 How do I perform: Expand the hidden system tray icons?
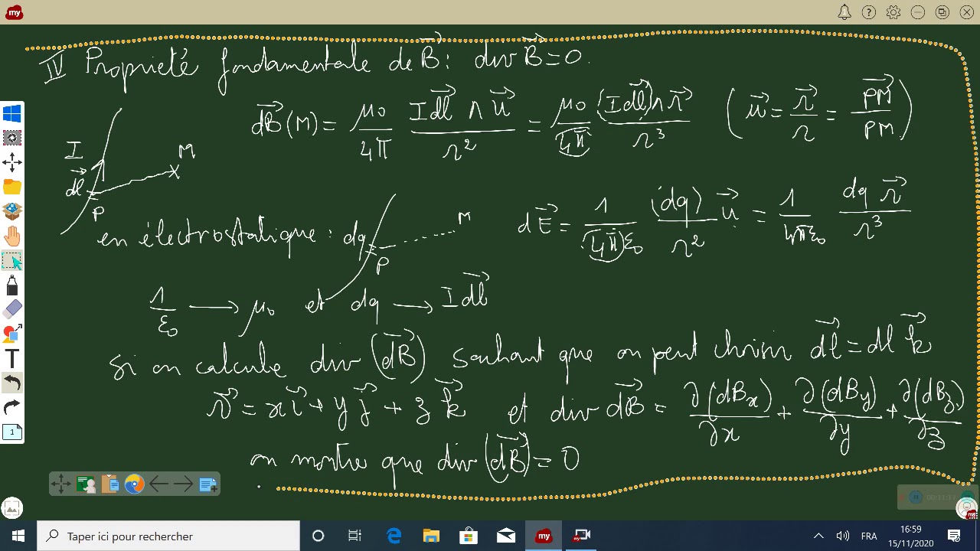click(818, 536)
